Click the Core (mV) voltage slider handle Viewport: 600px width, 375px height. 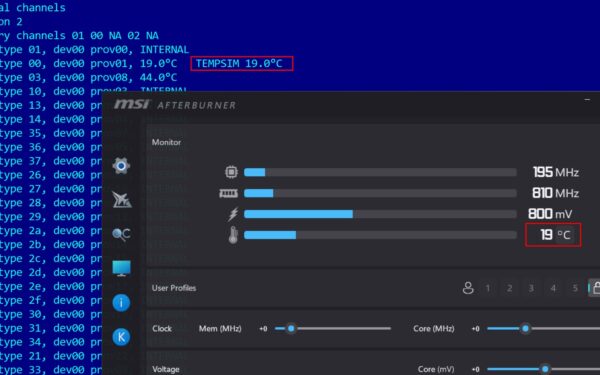click(x=545, y=369)
